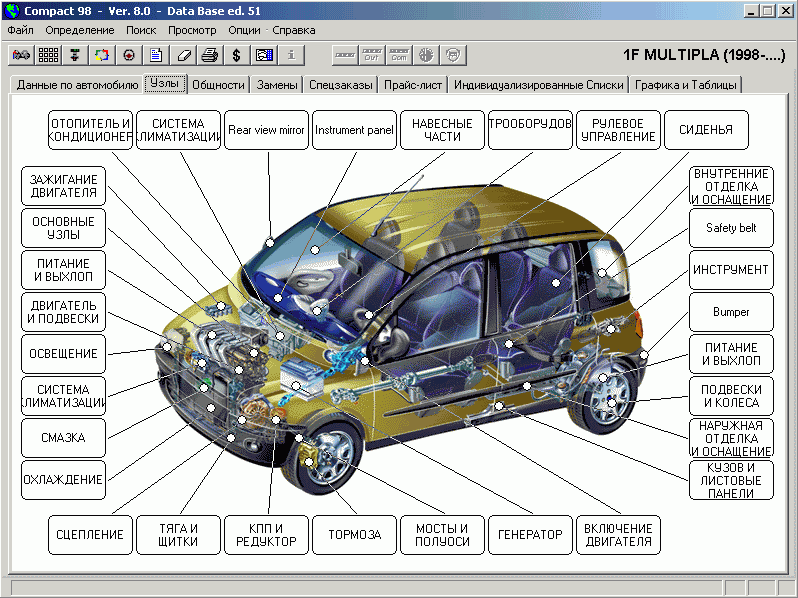Click the 1F MULTIPLA (1998-....) model title
This screenshot has height=598, width=798.
coord(704,55)
